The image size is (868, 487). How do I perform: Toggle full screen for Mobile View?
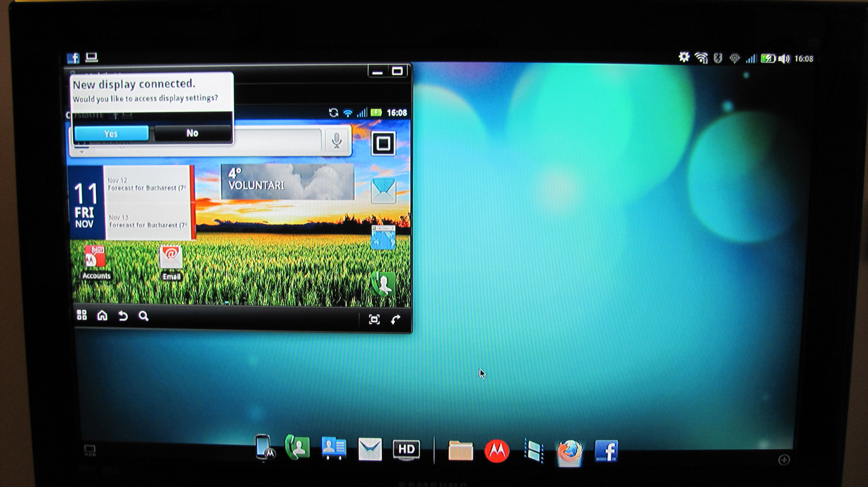(x=374, y=319)
